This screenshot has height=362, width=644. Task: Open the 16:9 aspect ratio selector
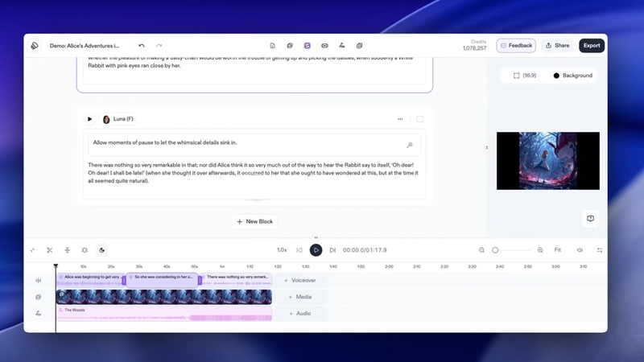pyautogui.click(x=525, y=76)
